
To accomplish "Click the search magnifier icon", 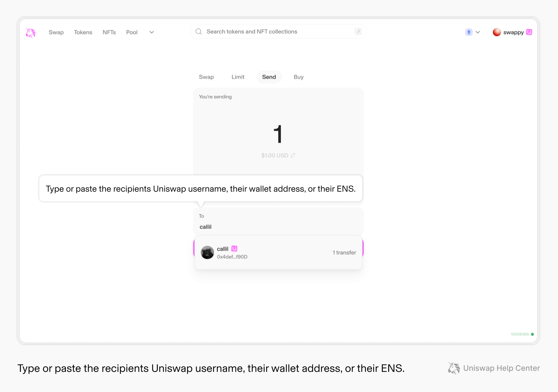I will [x=199, y=32].
